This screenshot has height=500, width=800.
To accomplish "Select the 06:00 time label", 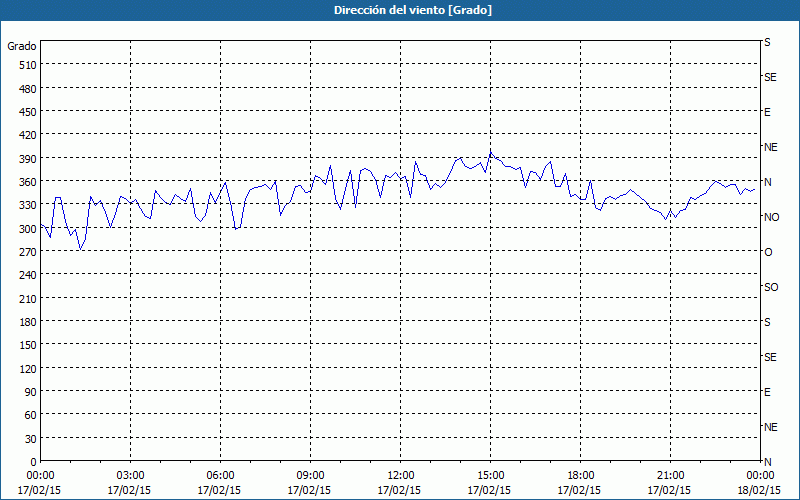I will (x=220, y=476).
